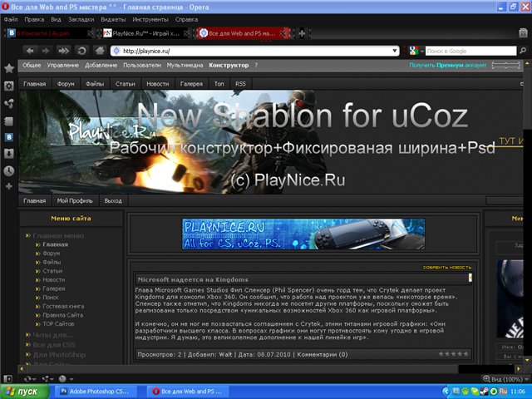
Task: Click the Steam tray icon
Action: [485, 392]
